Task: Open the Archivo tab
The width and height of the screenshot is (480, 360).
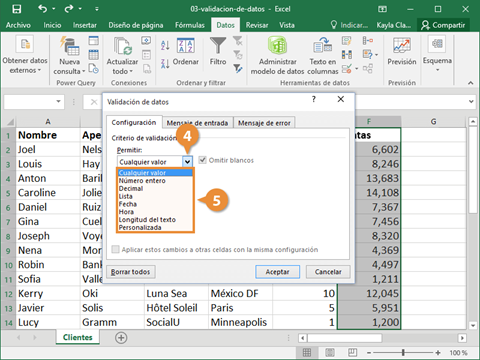Action: coord(18,25)
